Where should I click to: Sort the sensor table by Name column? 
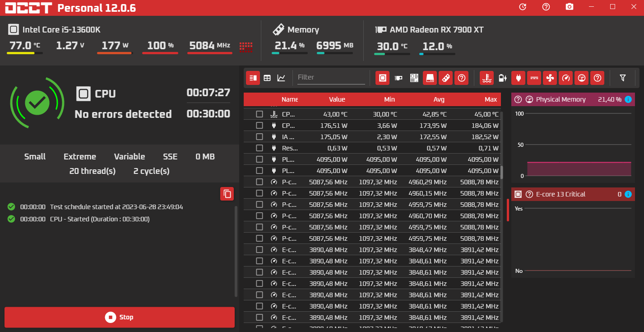(x=290, y=99)
